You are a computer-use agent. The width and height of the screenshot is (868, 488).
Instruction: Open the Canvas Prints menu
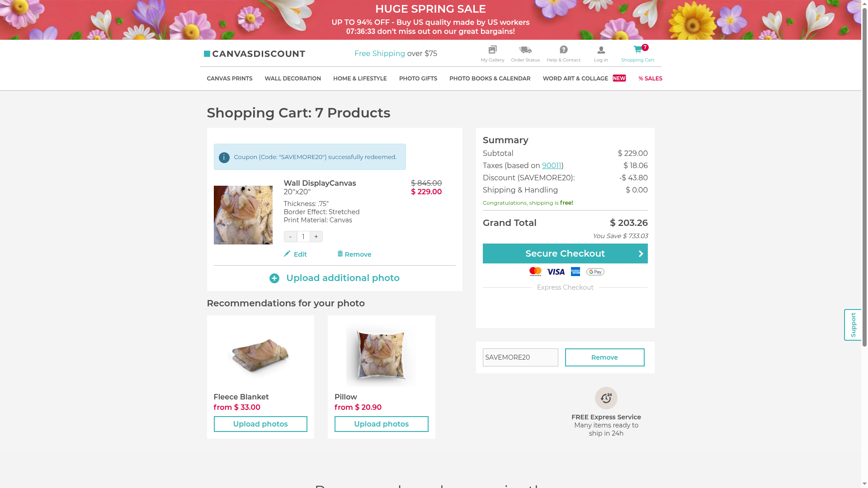[x=230, y=79]
